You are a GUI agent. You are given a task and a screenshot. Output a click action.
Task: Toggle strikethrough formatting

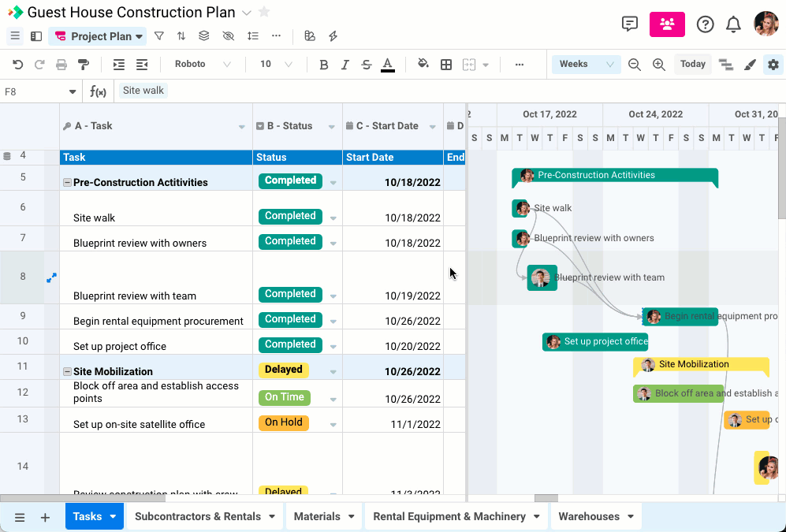(366, 65)
